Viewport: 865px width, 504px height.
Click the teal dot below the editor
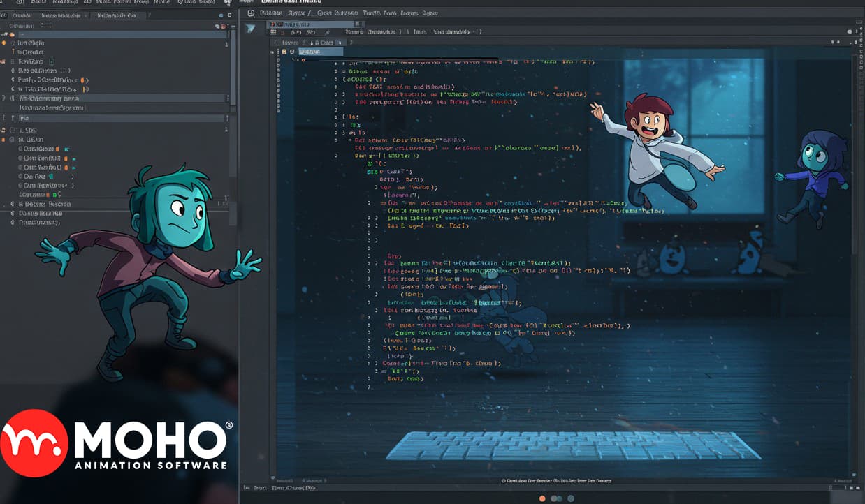[x=570, y=498]
